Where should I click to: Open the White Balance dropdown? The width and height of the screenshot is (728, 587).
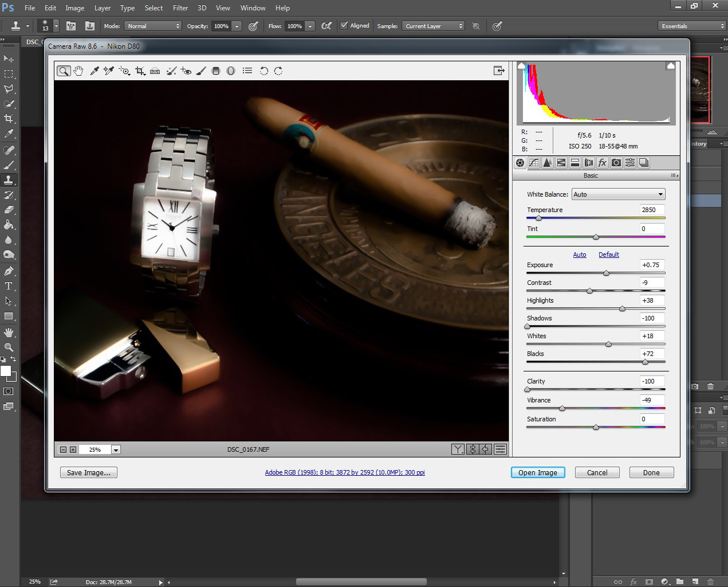click(x=618, y=194)
